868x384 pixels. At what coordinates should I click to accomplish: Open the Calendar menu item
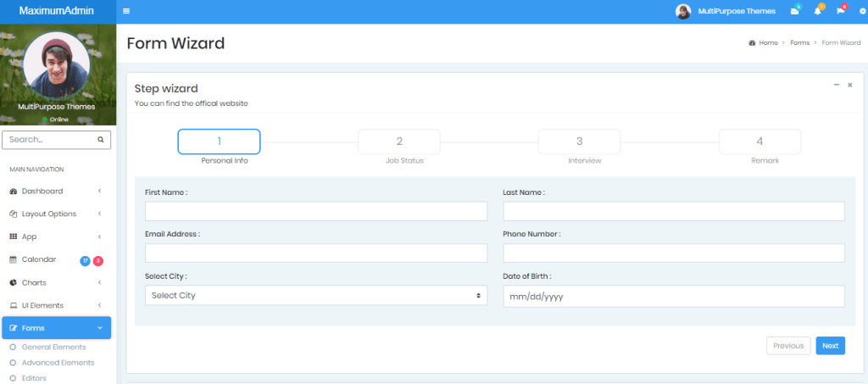(x=57, y=259)
